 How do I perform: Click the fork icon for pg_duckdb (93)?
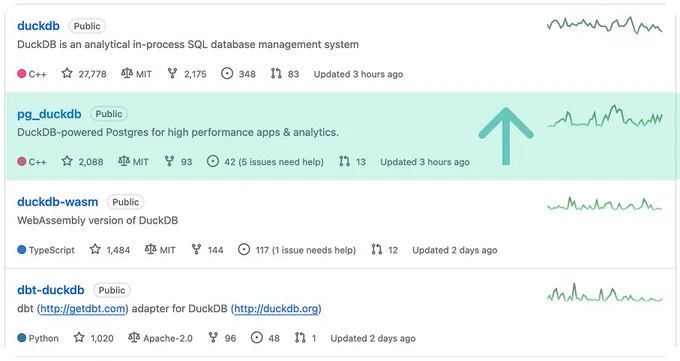[169, 162]
